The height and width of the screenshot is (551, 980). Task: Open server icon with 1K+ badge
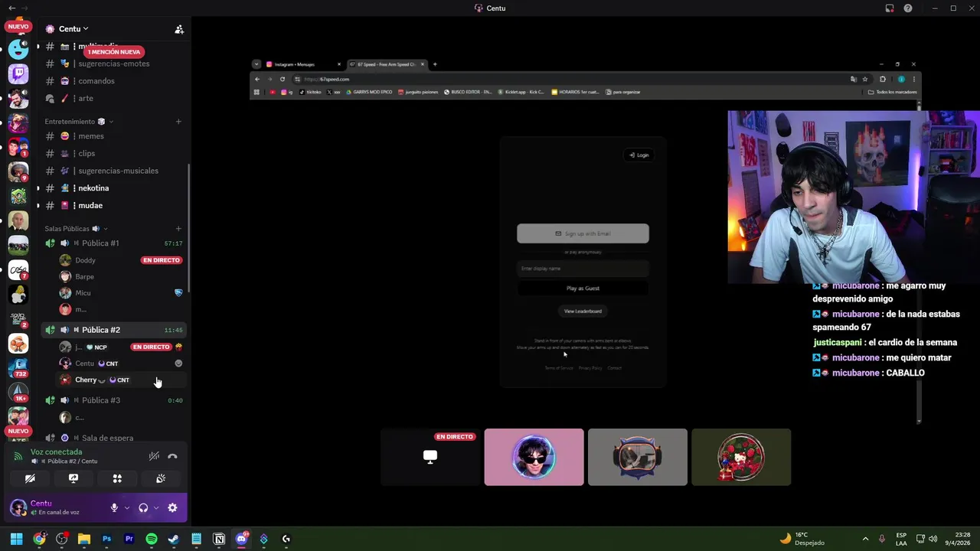(x=18, y=393)
